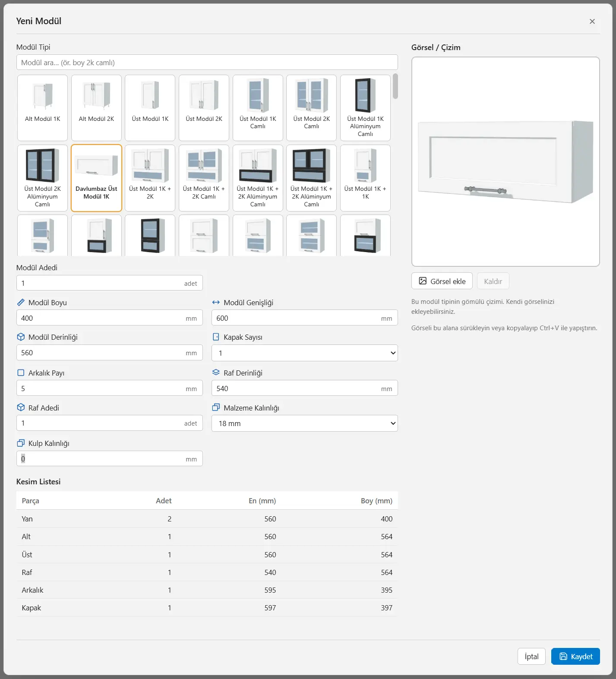Open the Malzeme Kalınlığı dropdown

coord(304,423)
